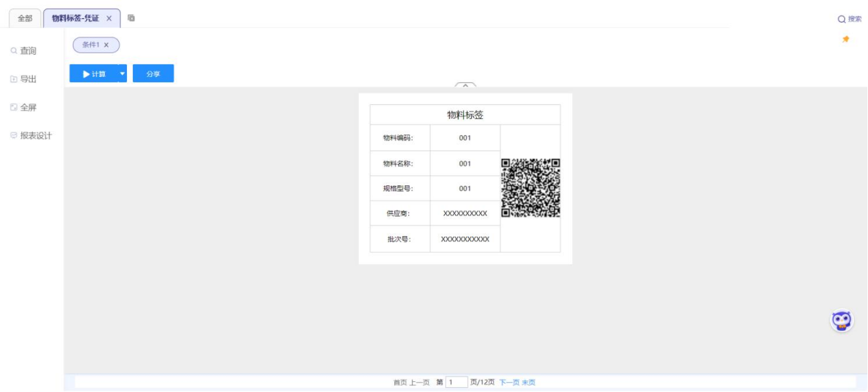868x392 pixels.
Task: Open the owl assistant icon
Action: click(842, 321)
